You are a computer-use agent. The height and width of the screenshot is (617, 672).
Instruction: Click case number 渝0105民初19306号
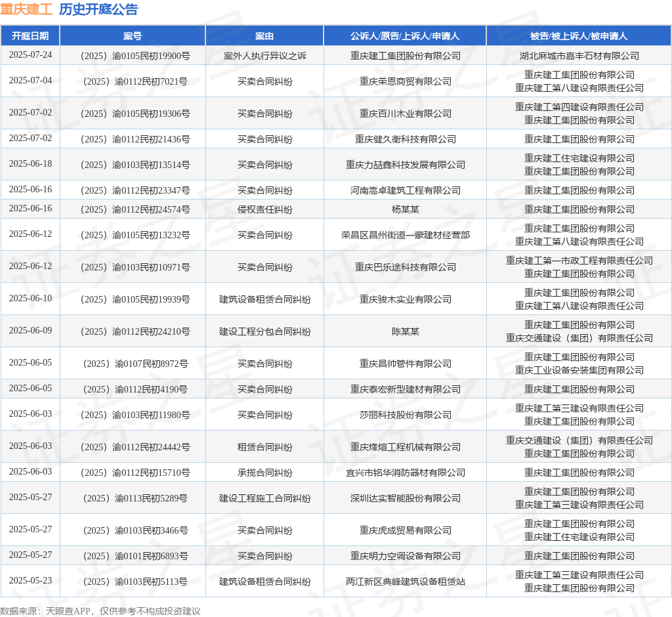coord(135,114)
